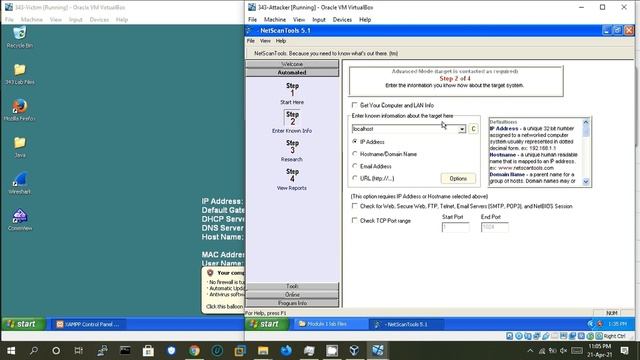The width and height of the screenshot is (640, 360).
Task: Open Devices menu in Victim VirtualBox window
Action: tap(99, 20)
